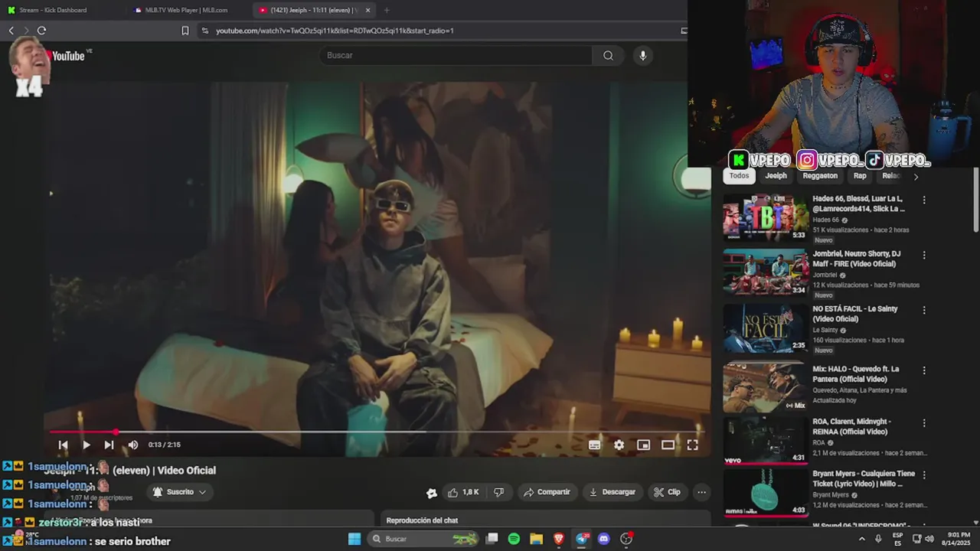
Task: Select the Todos filter chip
Action: pos(739,176)
